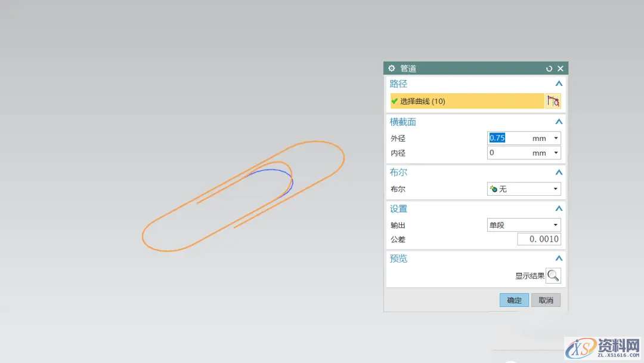The height and width of the screenshot is (363, 644).
Task: Open the 内径 unit dropdown arrow
Action: [556, 153]
